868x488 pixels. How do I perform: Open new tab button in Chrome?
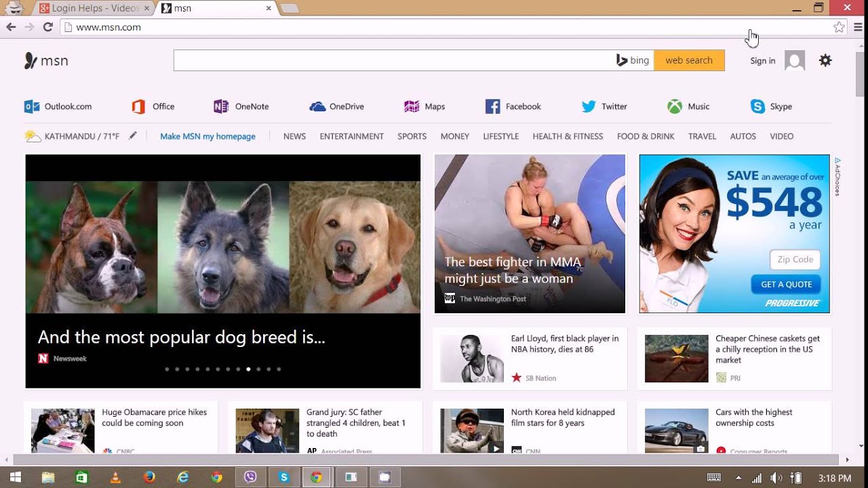pos(290,8)
